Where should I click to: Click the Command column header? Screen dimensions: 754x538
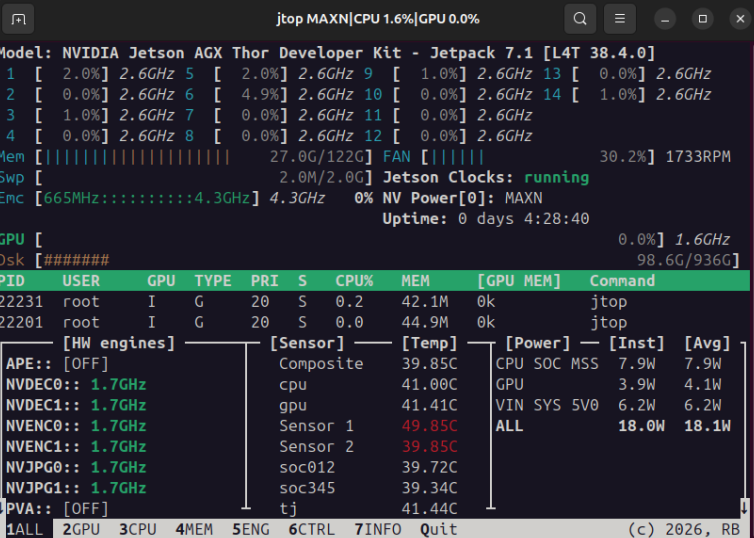coord(622,281)
